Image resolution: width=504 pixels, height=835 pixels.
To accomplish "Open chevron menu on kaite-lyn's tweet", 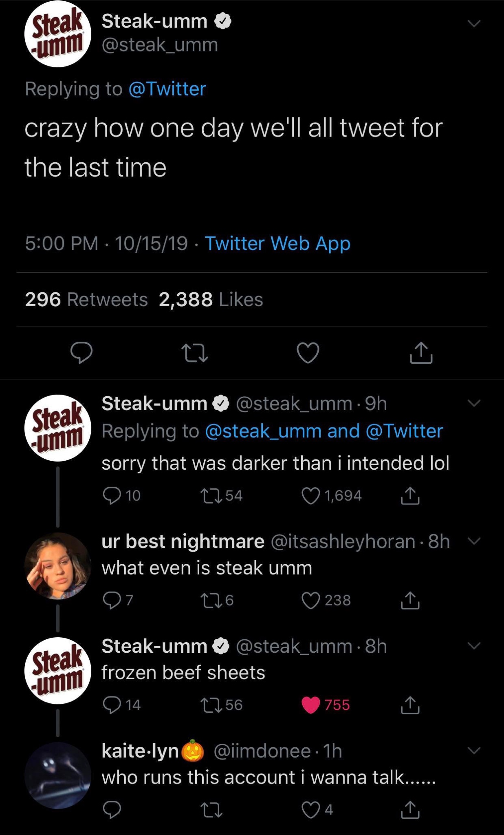I will coord(474,750).
